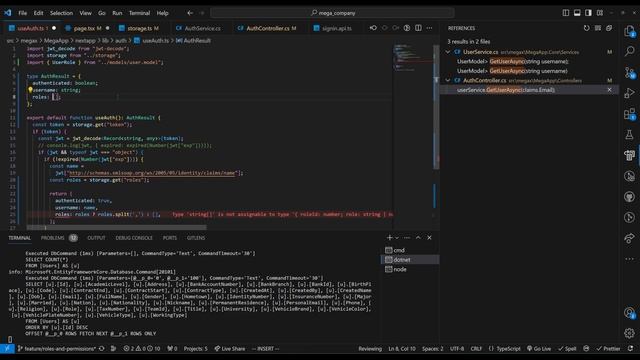Open the Run menu

pyautogui.click(x=117, y=13)
